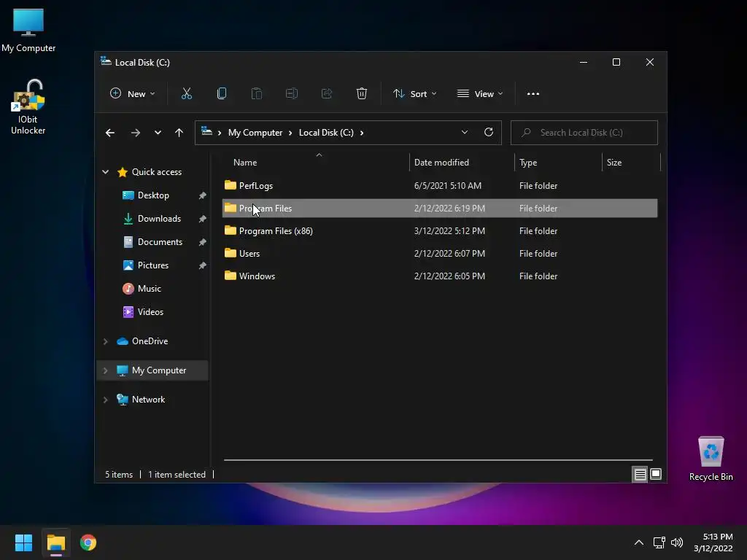The width and height of the screenshot is (747, 560).
Task: Launch Google Chrome from taskbar
Action: (88, 542)
